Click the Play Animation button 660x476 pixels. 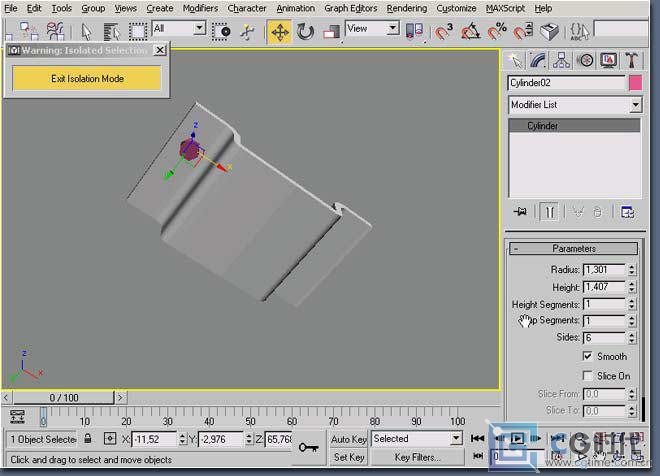coord(517,439)
